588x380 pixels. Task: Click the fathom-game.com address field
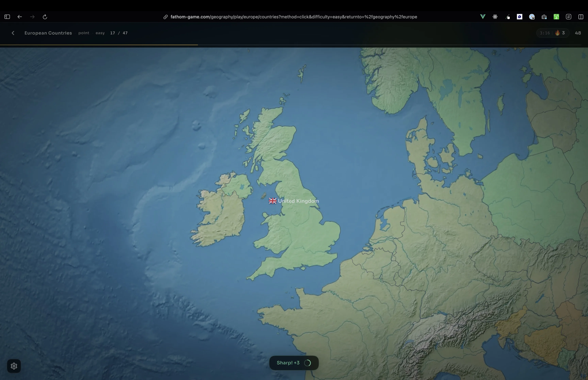tap(294, 17)
